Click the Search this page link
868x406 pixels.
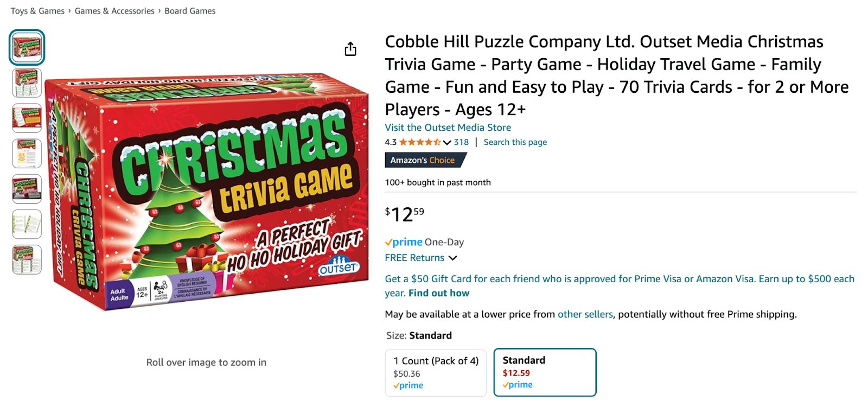(515, 142)
